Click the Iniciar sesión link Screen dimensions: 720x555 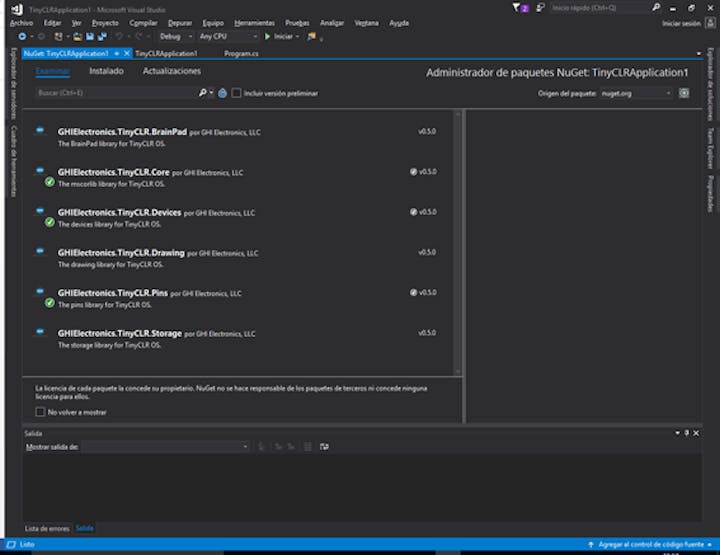coord(681,23)
